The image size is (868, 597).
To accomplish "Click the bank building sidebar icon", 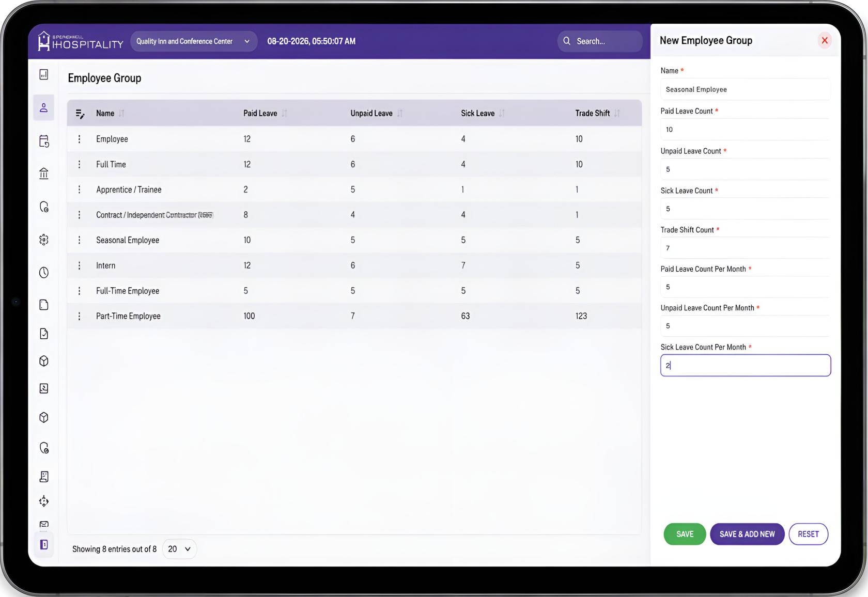I will 44,174.
